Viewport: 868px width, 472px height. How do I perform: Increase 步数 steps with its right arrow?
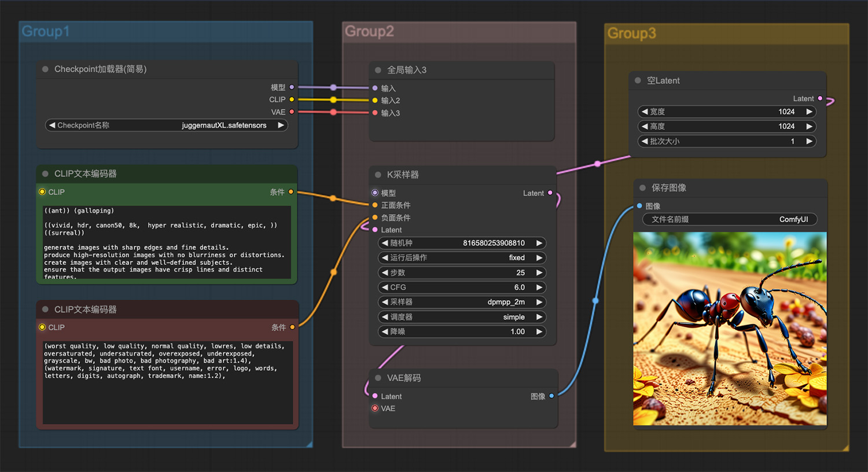[x=539, y=272]
